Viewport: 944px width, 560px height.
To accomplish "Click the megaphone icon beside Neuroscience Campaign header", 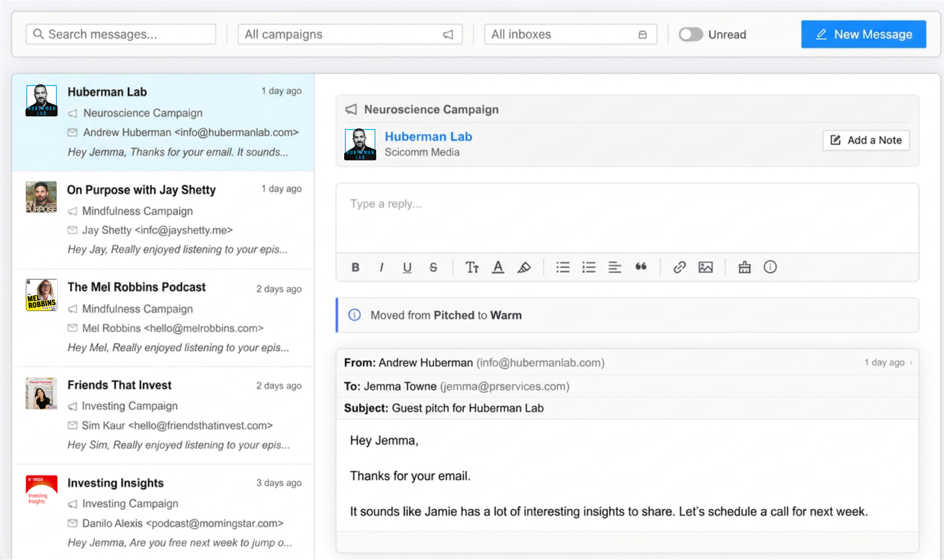I will coord(351,109).
